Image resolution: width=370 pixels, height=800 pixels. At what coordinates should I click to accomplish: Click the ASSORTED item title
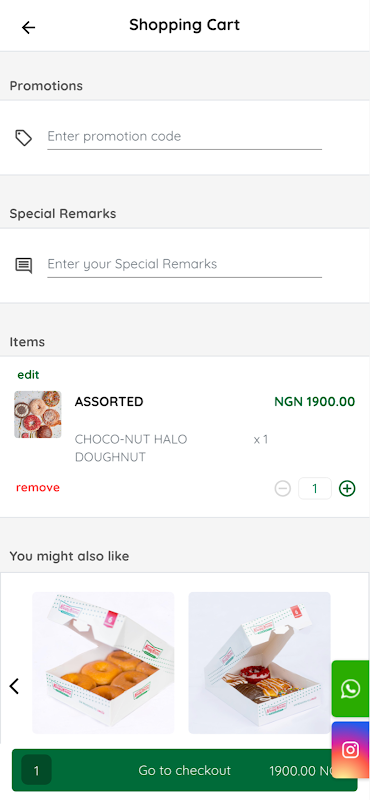tap(109, 402)
